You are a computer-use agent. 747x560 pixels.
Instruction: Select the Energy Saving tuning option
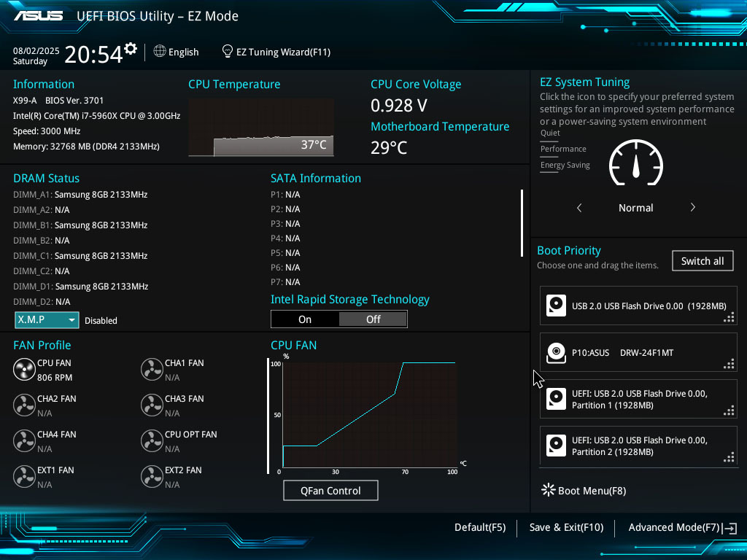click(x=565, y=166)
